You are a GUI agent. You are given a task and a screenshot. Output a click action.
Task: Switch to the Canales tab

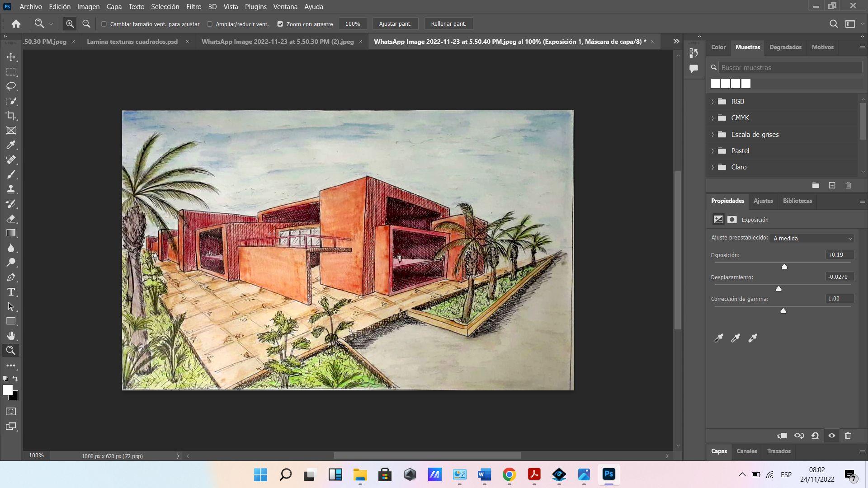[746, 451]
